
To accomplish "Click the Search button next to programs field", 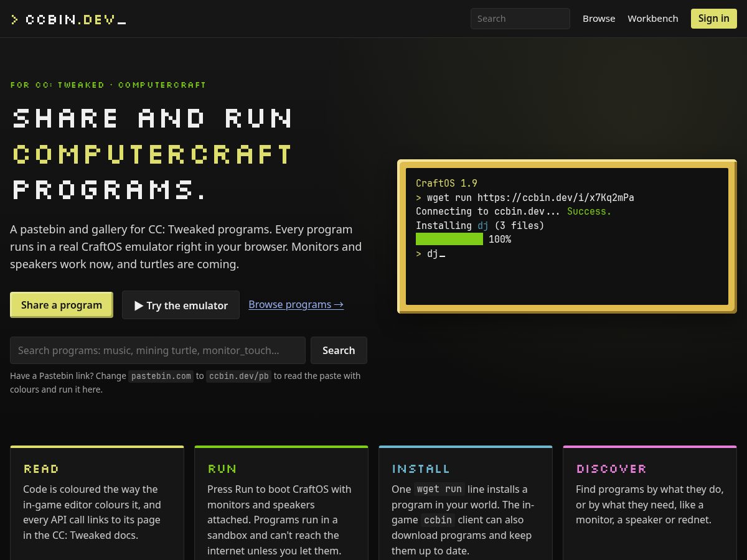I will [339, 350].
